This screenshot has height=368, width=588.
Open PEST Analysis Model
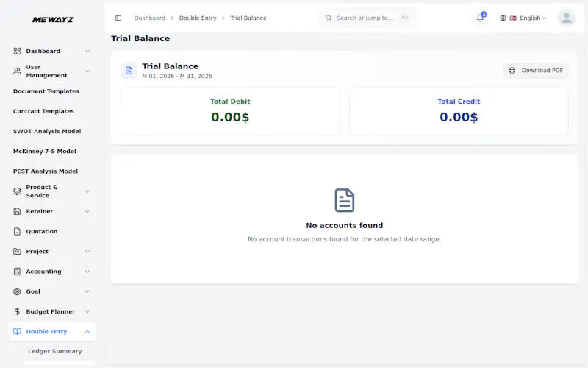coord(46,171)
